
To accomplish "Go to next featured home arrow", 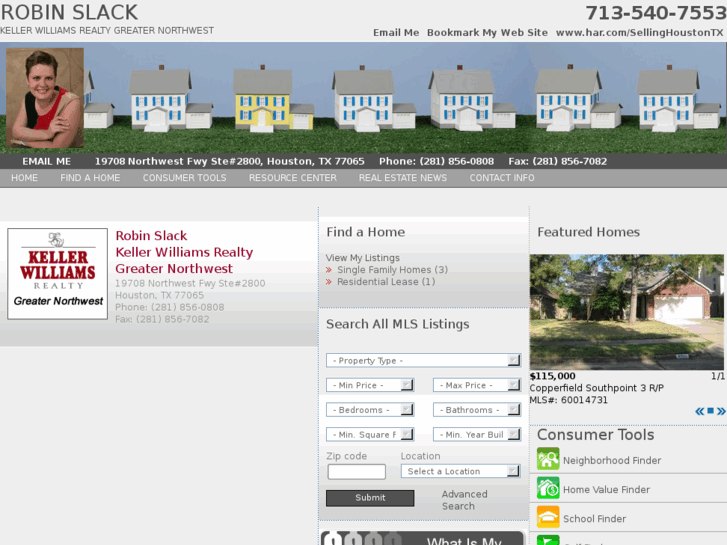I will pyautogui.click(x=721, y=411).
